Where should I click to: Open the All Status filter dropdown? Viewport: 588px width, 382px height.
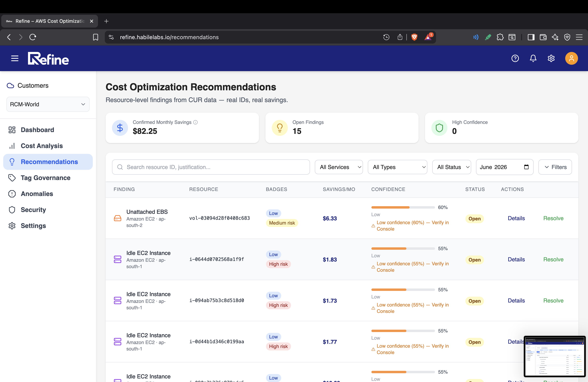(451, 167)
